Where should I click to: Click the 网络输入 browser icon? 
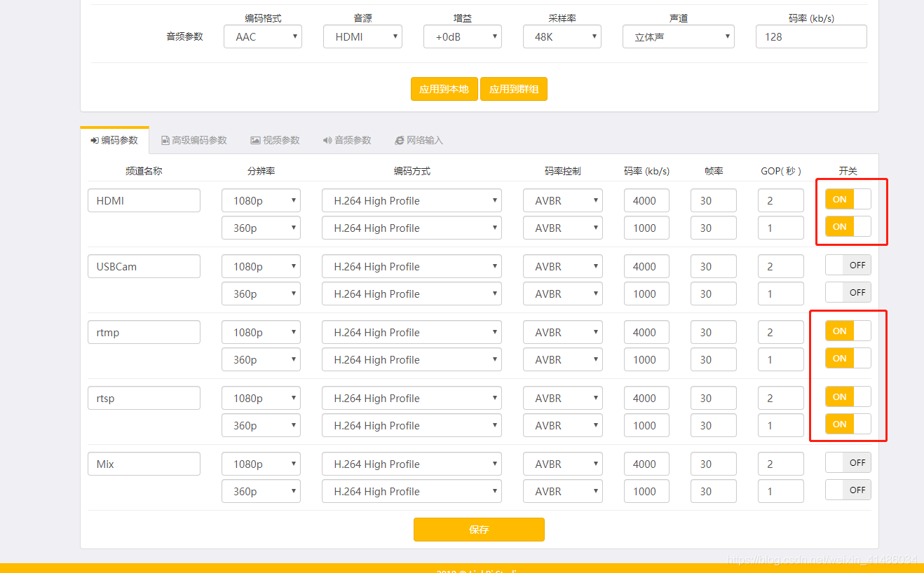[400, 140]
